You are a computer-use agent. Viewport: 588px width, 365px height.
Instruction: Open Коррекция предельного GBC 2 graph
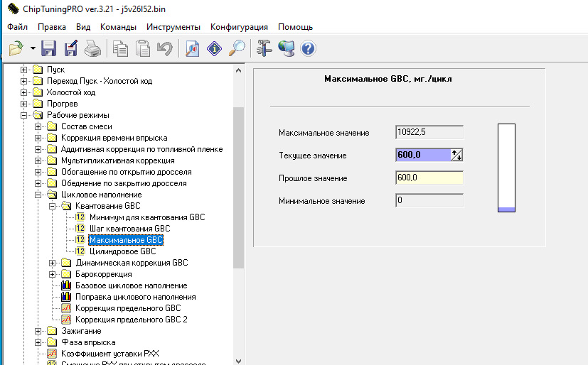pyautogui.click(x=132, y=320)
